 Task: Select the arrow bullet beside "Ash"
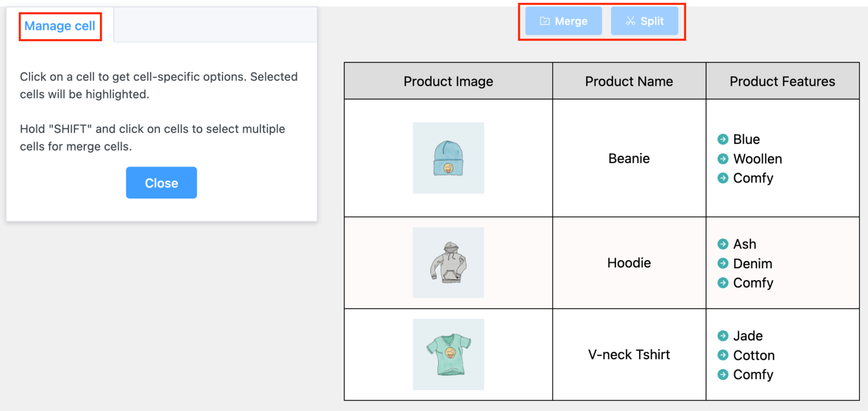tap(723, 244)
